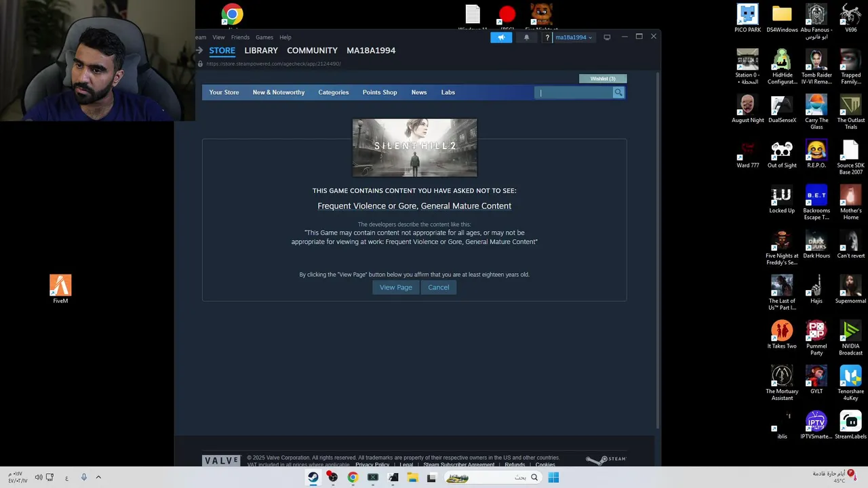
Task: Click the store search magnifier icon
Action: pyautogui.click(x=618, y=93)
